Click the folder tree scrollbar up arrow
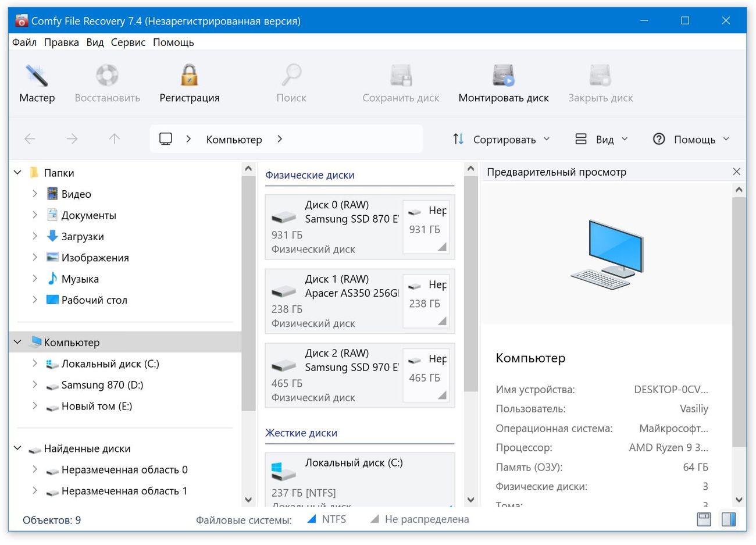The width and height of the screenshot is (756, 545). click(x=248, y=169)
